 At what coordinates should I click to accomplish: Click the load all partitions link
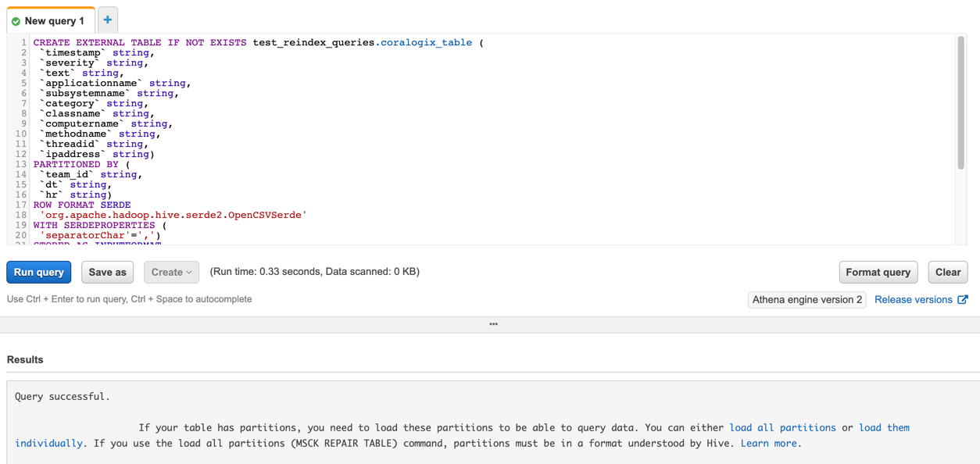(782, 427)
